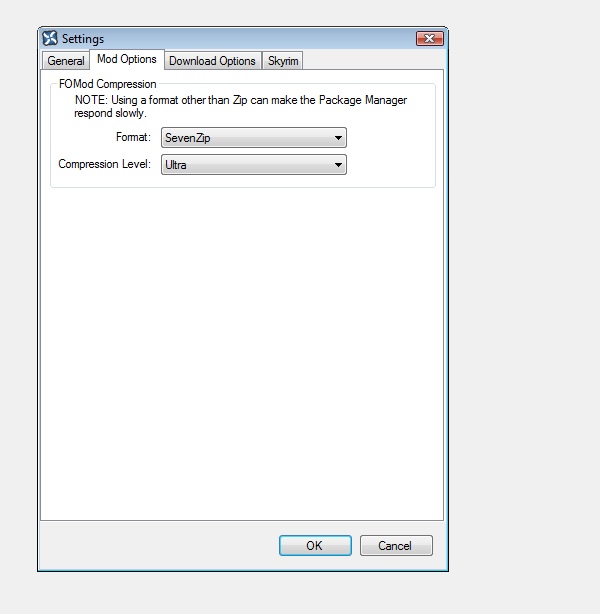Click the Cancel button
Screen dimensions: 600x614
tap(396, 545)
